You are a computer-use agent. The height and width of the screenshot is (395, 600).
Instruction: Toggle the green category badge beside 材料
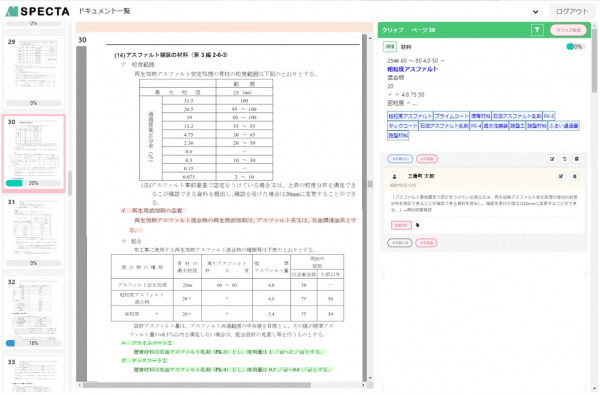(390, 47)
